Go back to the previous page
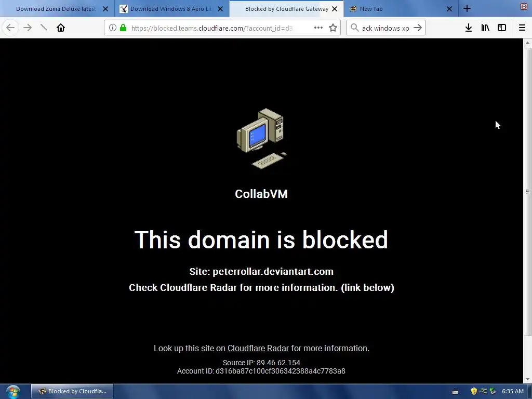Screen dimensions: 532x399 coord(10,28)
